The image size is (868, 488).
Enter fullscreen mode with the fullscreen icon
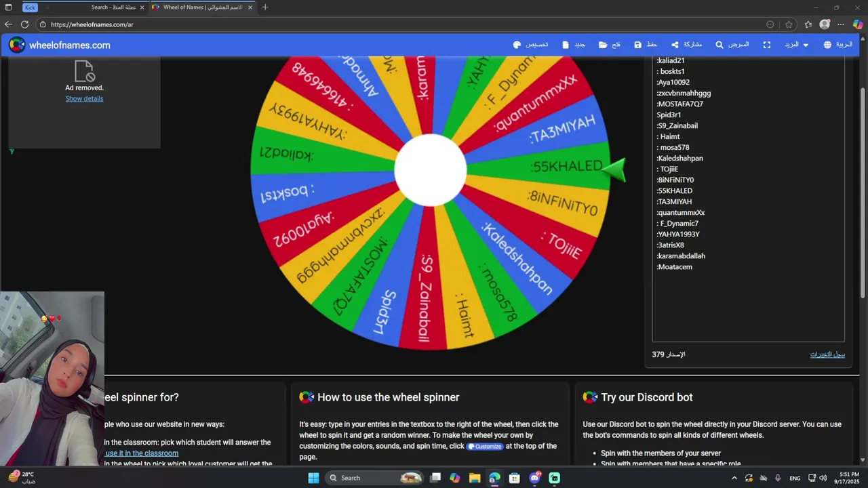point(767,45)
